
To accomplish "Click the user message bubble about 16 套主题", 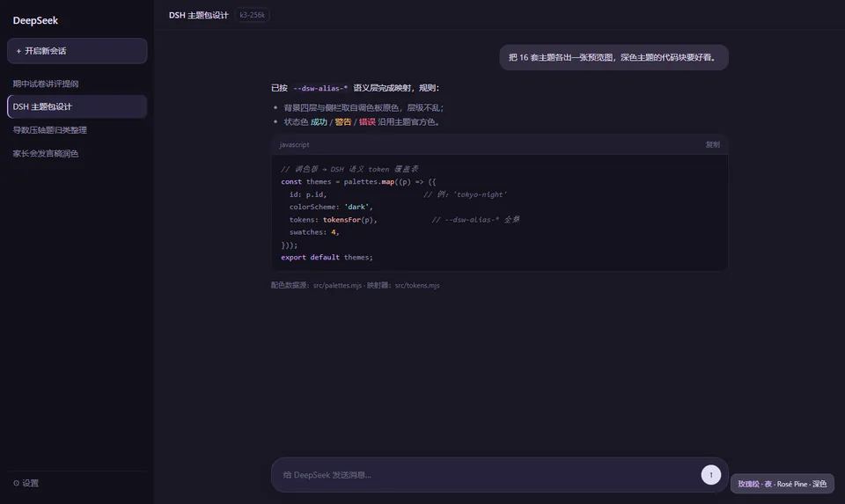I will pyautogui.click(x=614, y=57).
